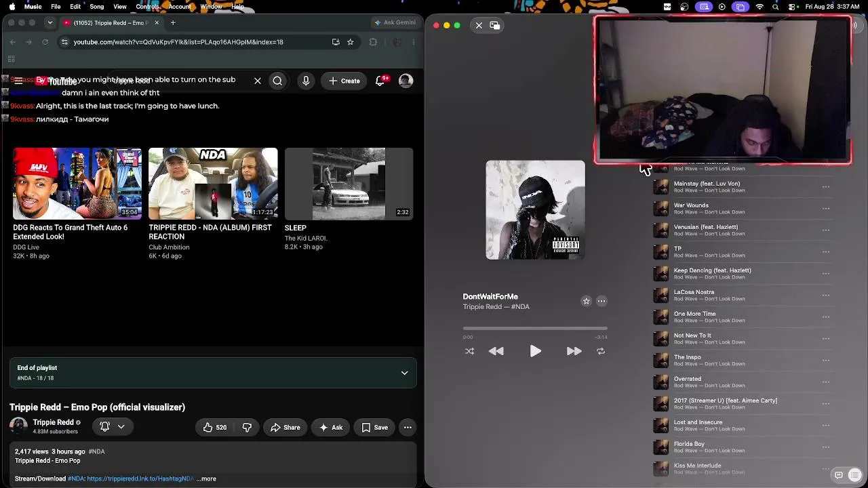The image size is (868, 488).
Task: Open more options for War Wounds
Action: point(826,209)
